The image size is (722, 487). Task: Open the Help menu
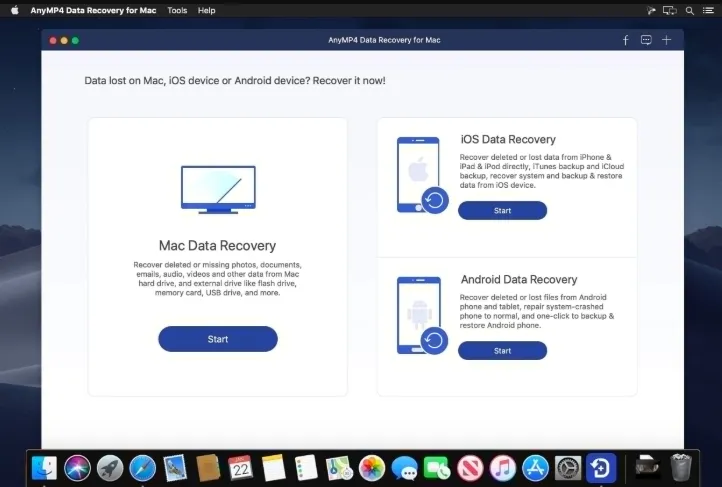(x=206, y=10)
